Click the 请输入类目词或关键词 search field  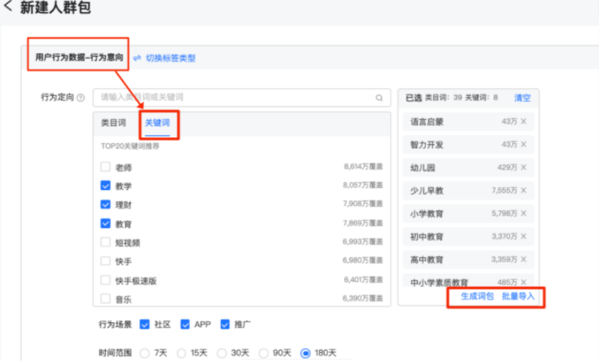pos(233,98)
